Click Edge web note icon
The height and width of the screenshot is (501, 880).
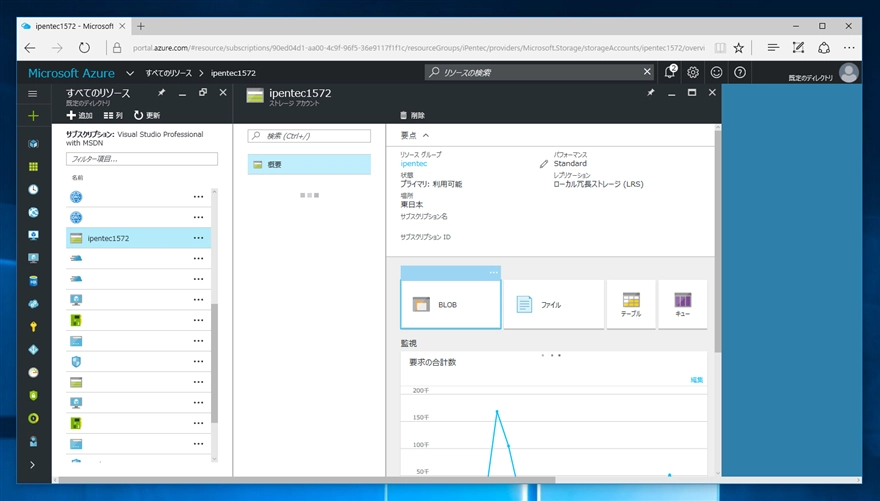pyautogui.click(x=798, y=48)
